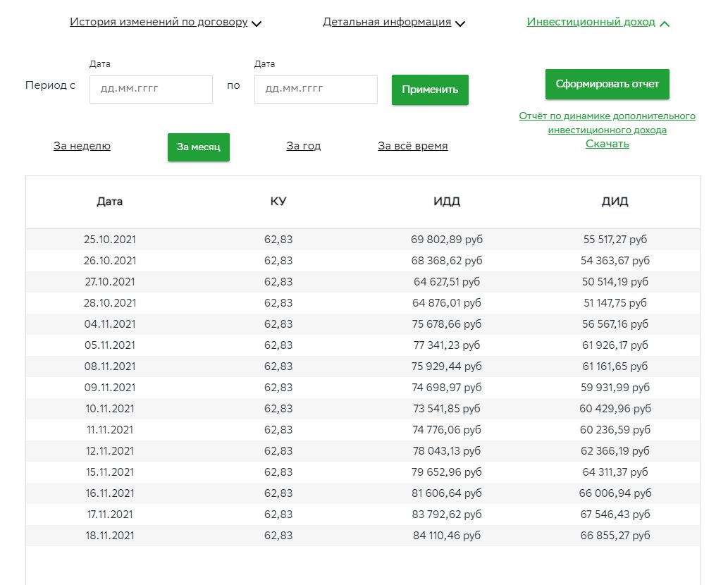Click the ДИД column header
This screenshot has width=728, height=585.
pos(615,202)
